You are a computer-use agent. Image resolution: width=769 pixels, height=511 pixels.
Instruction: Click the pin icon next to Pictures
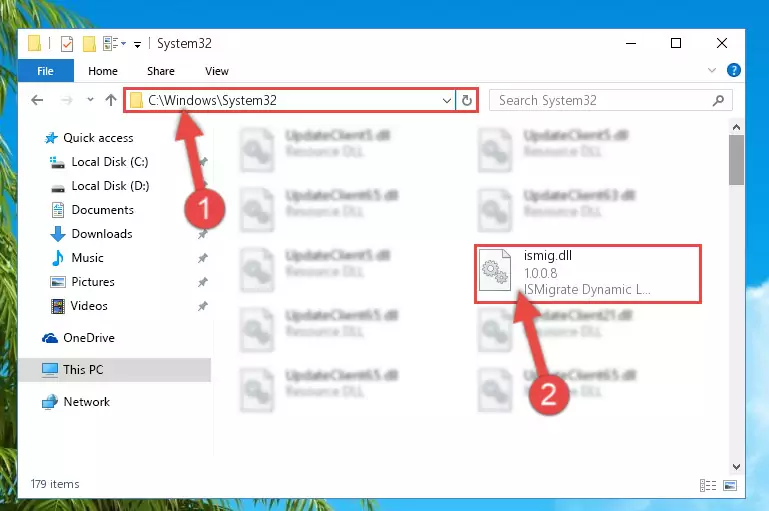pos(203,282)
